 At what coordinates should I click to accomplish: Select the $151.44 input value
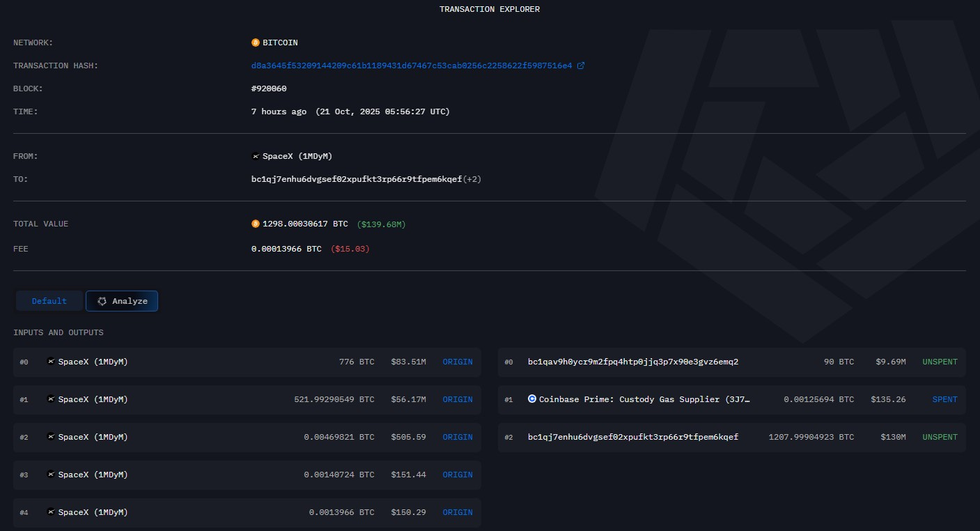tap(408, 475)
